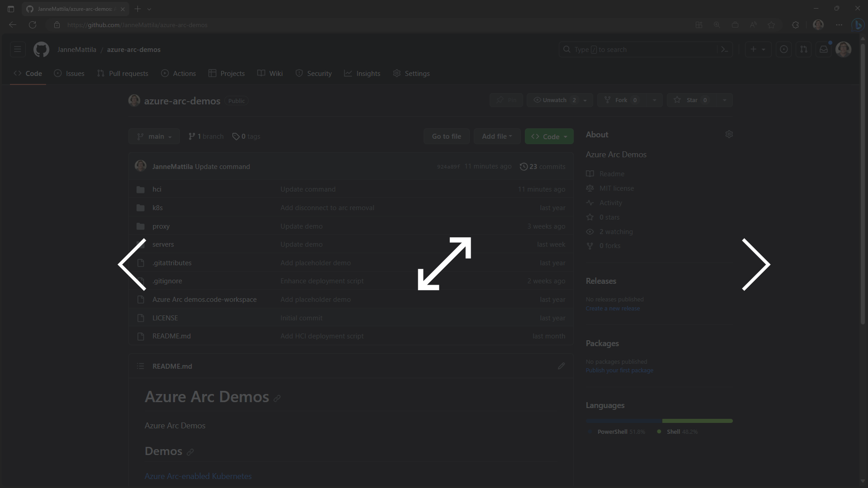Open the Security tab
Image resolution: width=868 pixels, height=488 pixels.
pyautogui.click(x=313, y=73)
